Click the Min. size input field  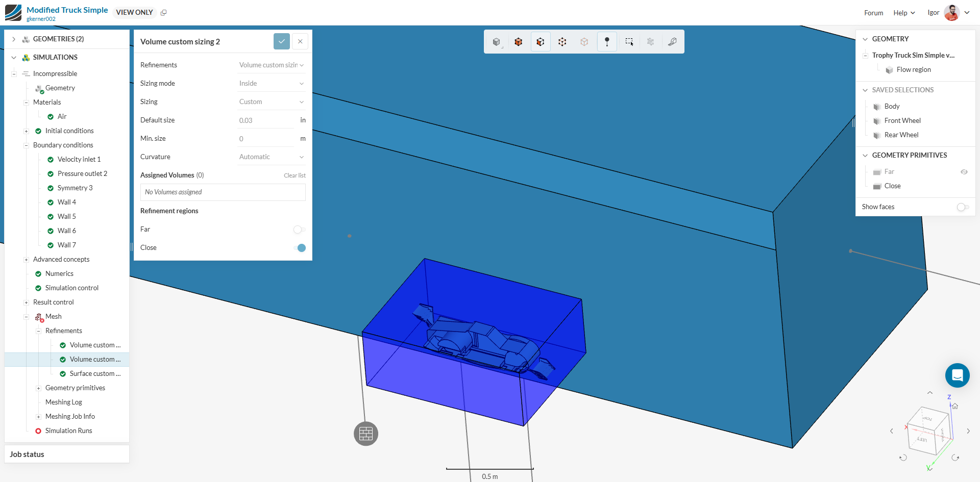click(x=266, y=139)
